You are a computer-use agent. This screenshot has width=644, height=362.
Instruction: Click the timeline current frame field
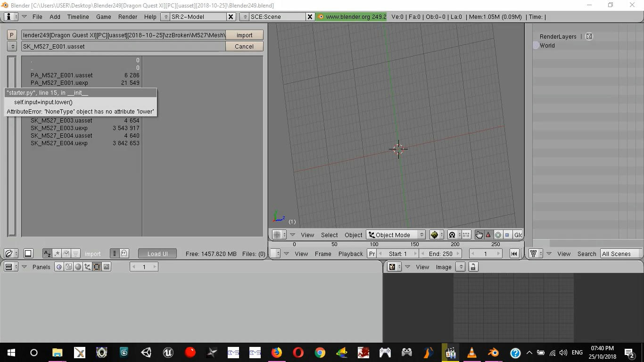pyautogui.click(x=485, y=254)
